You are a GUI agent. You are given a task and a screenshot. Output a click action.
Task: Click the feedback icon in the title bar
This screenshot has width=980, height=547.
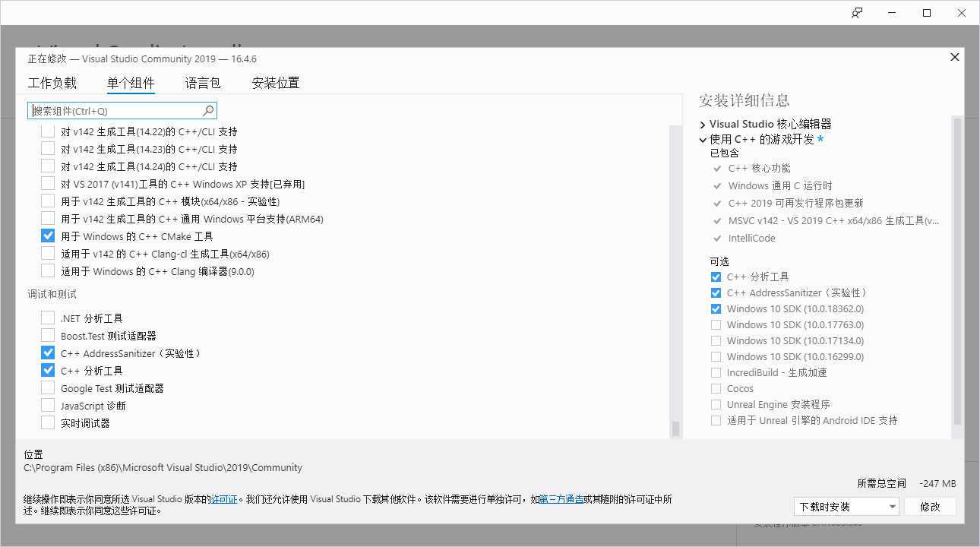[857, 13]
